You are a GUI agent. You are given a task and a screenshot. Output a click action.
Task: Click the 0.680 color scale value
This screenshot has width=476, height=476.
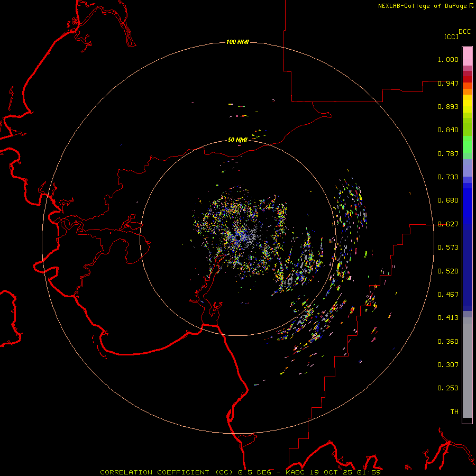[x=448, y=200]
